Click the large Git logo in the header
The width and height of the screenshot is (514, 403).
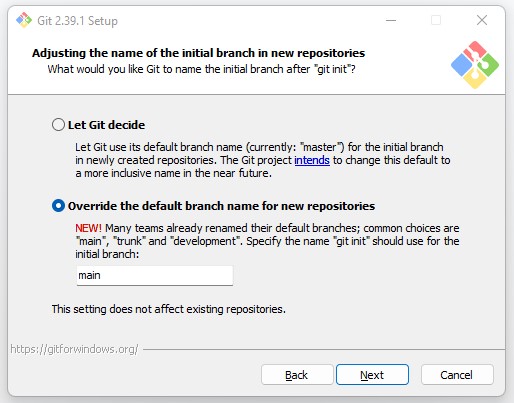point(475,65)
